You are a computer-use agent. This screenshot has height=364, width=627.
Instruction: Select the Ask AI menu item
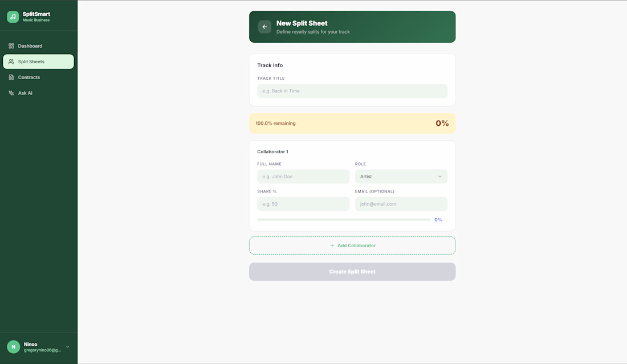pos(38,93)
